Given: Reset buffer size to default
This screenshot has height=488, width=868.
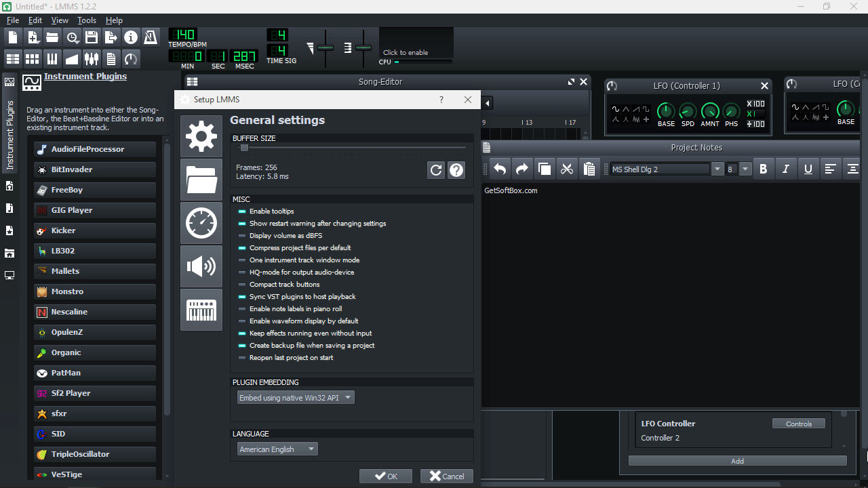Looking at the screenshot, I should pyautogui.click(x=436, y=170).
